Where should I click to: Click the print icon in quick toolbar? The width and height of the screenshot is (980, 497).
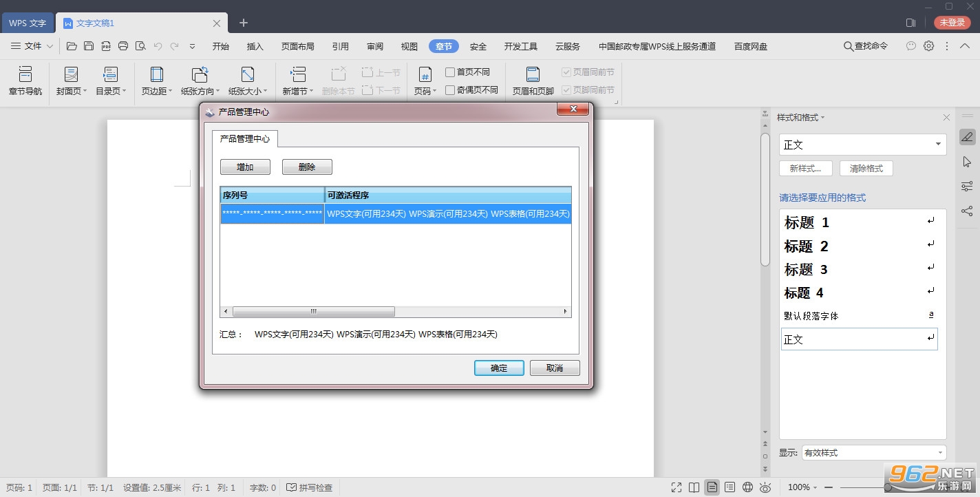click(123, 46)
